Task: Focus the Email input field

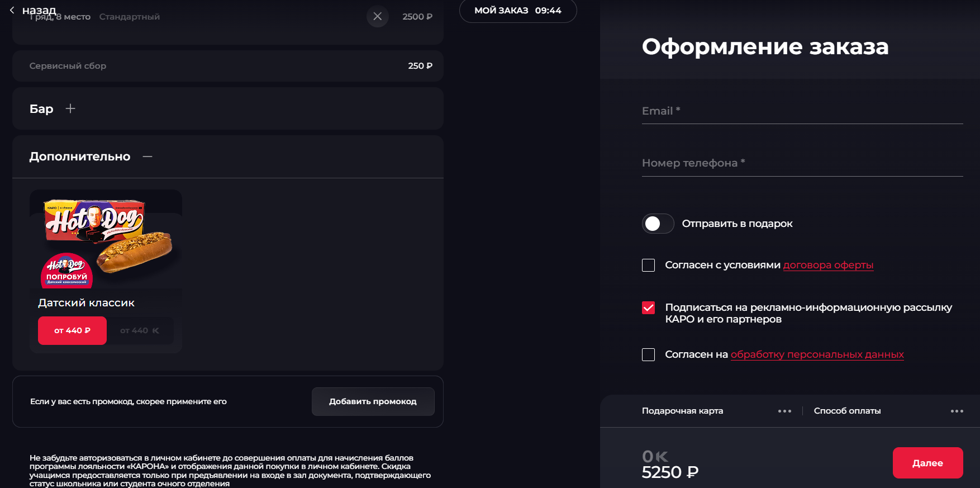Action: tap(802, 111)
